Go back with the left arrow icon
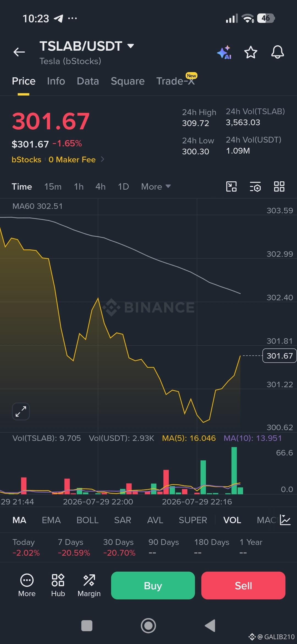This screenshot has height=644, width=297. pos(19,52)
